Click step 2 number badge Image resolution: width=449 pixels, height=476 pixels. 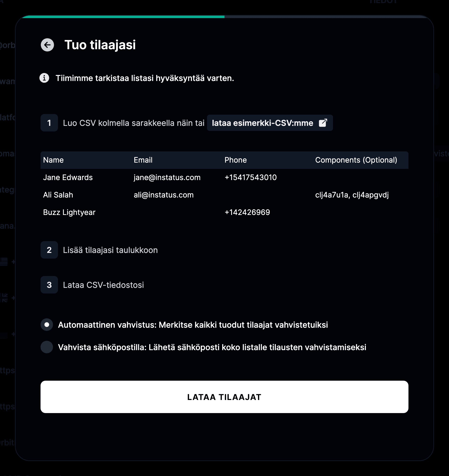click(49, 250)
